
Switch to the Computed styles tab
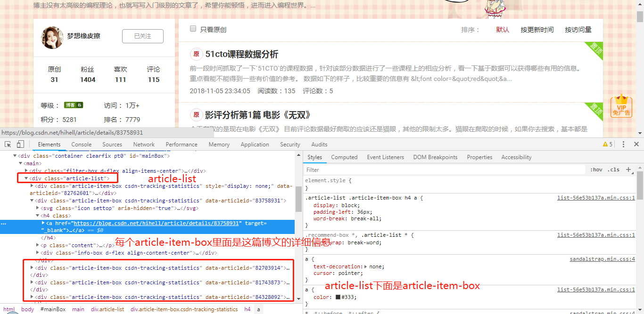[344, 157]
